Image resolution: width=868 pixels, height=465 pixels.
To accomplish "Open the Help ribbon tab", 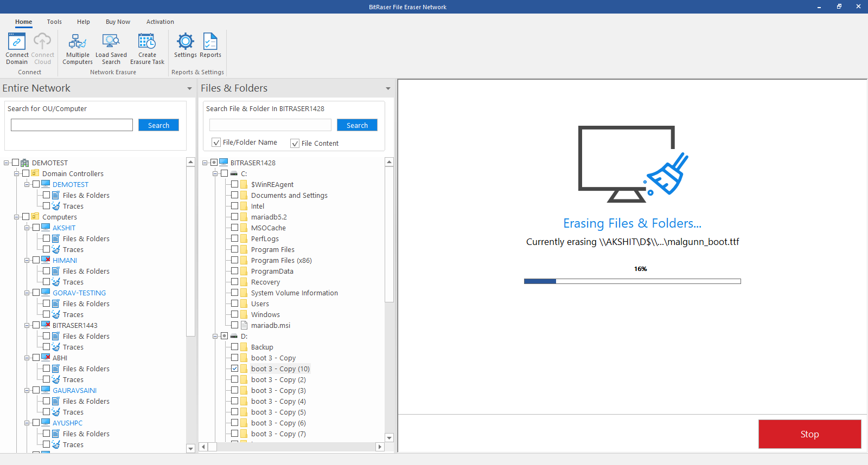I will [x=84, y=22].
